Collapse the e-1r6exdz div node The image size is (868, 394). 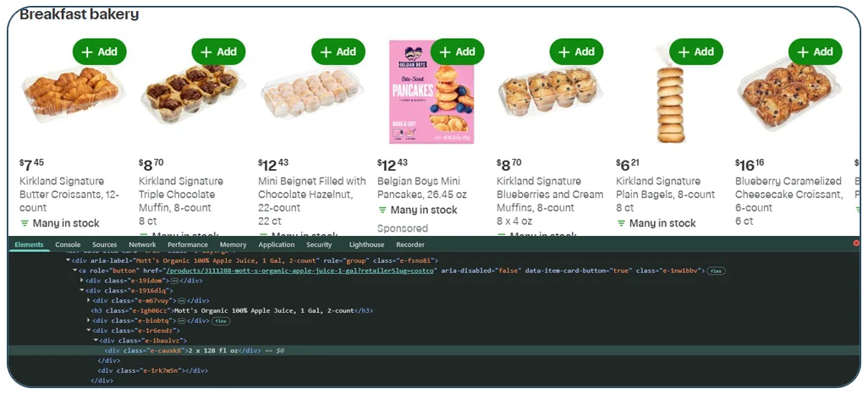pyautogui.click(x=88, y=331)
